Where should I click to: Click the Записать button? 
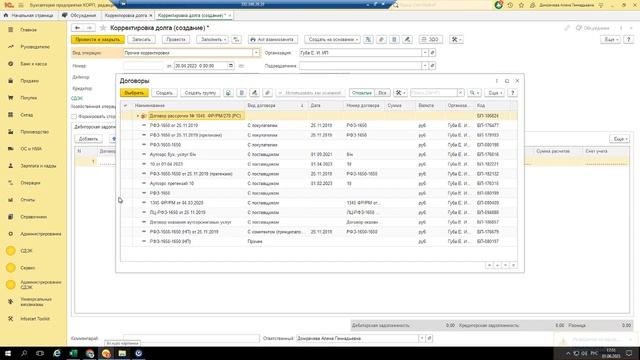click(x=142, y=40)
